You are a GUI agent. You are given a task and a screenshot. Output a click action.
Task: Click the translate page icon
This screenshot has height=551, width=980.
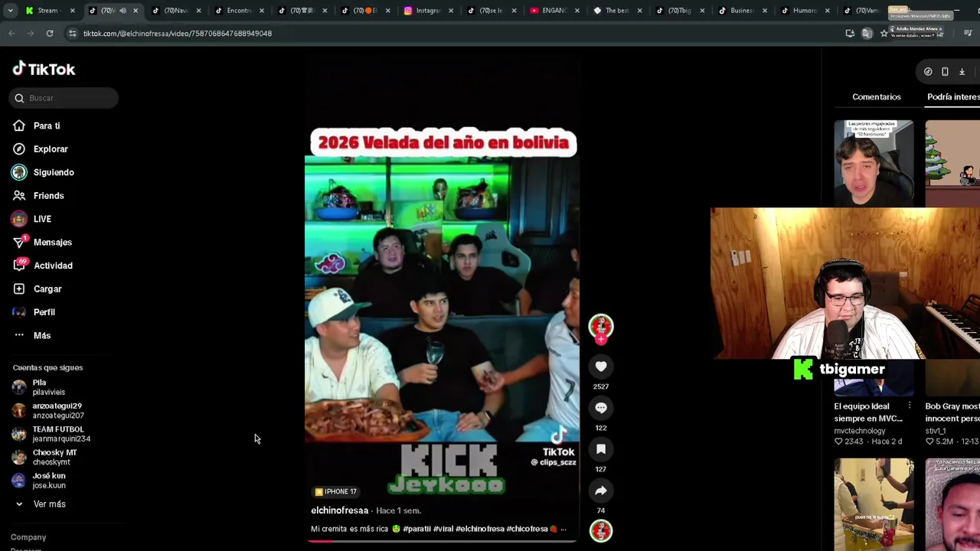click(x=867, y=34)
